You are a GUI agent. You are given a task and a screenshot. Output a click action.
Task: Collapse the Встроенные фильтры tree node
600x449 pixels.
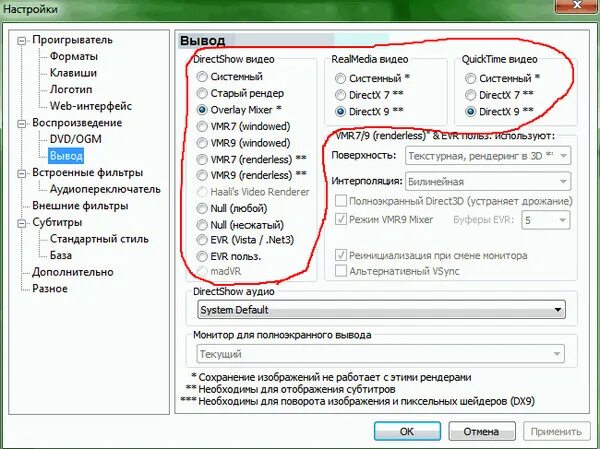pyautogui.click(x=22, y=173)
